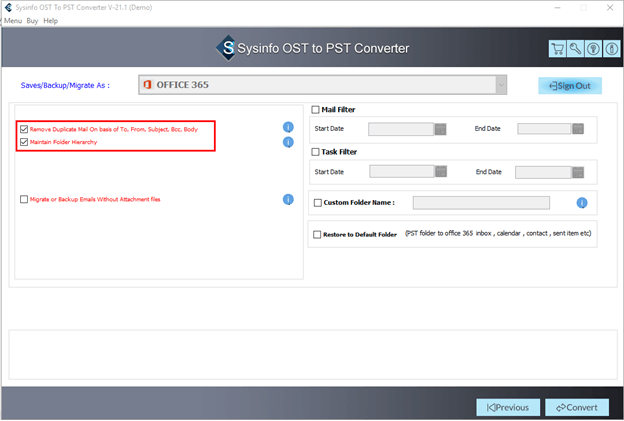Click the Custom Folder Name text field
The height and width of the screenshot is (421, 624).
[481, 203]
